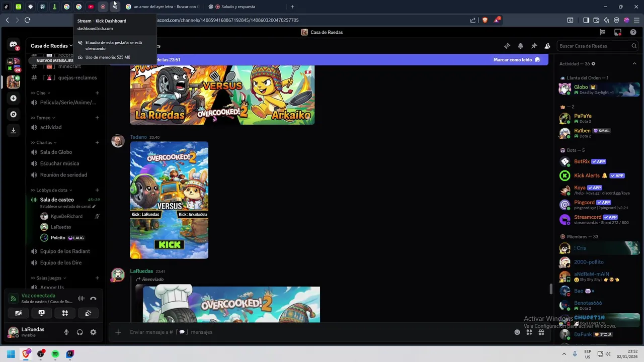
Task: Open Brave wallet icon in toolbar
Action: click(596, 20)
